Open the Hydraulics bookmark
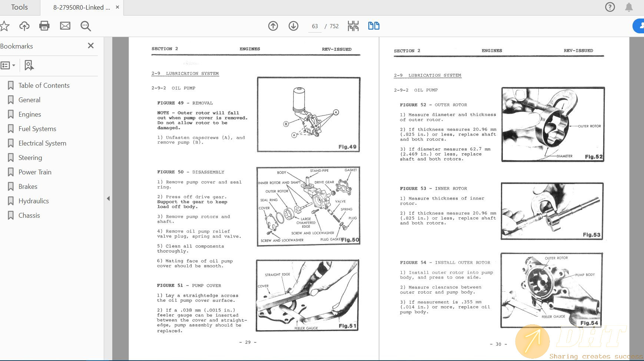The height and width of the screenshot is (361, 644). pyautogui.click(x=33, y=201)
